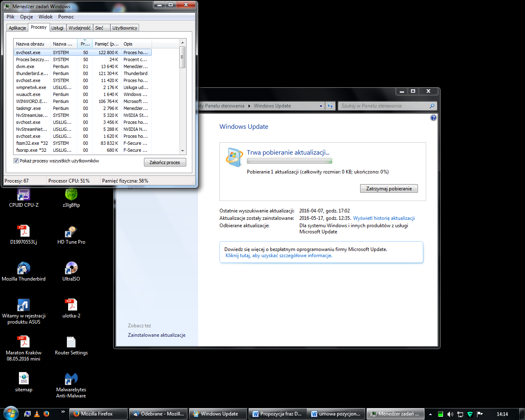The height and width of the screenshot is (420, 525).
Task: Open the Maraton Kraków 08.05.2016 mini PDF
Action: pyautogui.click(x=23, y=348)
